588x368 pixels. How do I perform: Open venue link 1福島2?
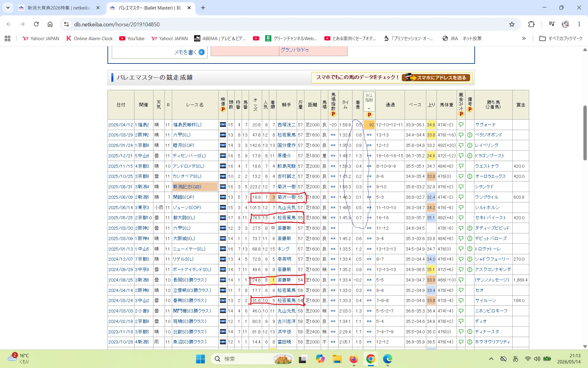click(142, 125)
